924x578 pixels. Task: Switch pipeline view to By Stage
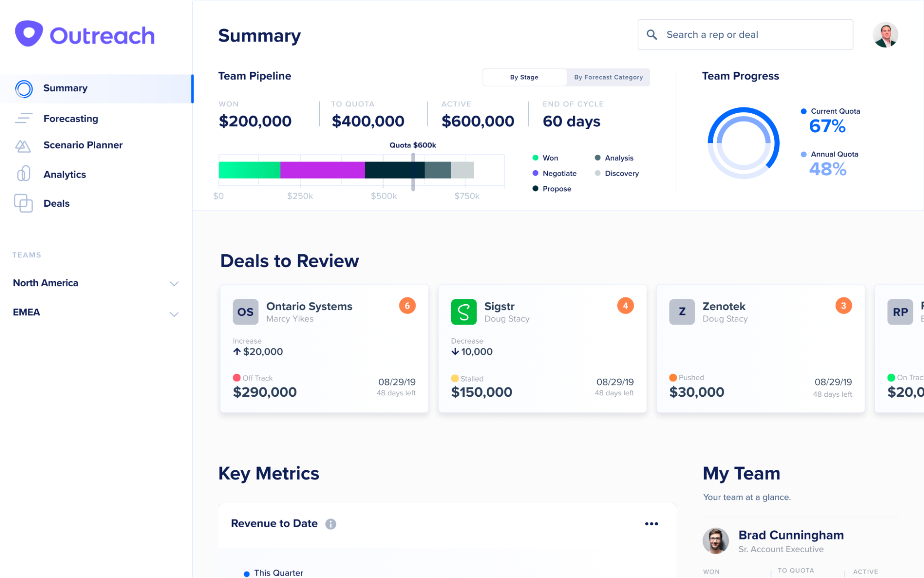[524, 77]
